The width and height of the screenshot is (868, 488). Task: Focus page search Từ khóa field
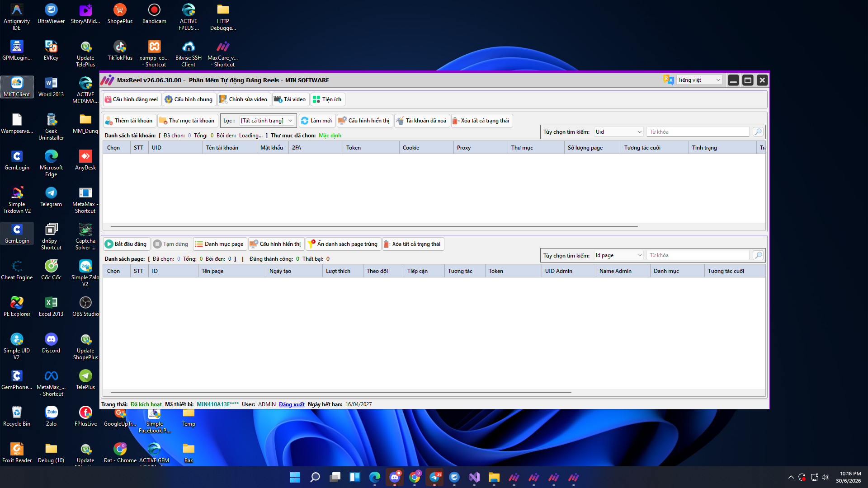pyautogui.click(x=698, y=255)
